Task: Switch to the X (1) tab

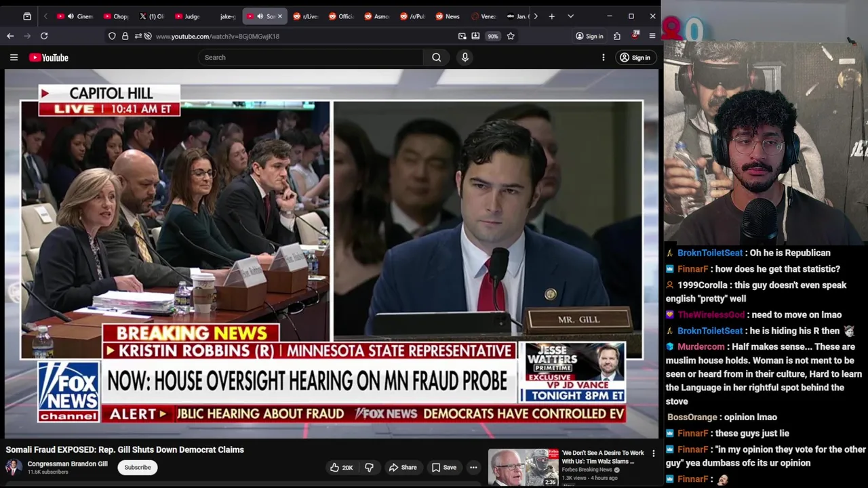Action: (151, 16)
